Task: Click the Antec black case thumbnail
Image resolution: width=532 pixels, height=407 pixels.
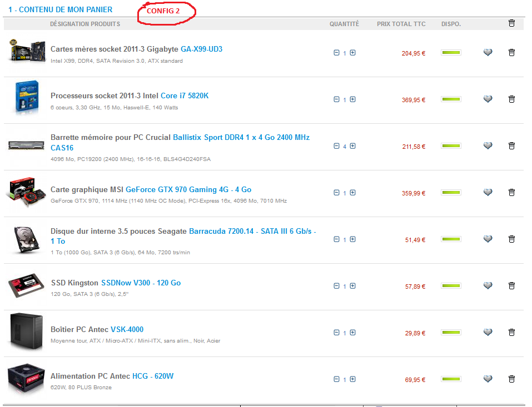Action: 27,331
